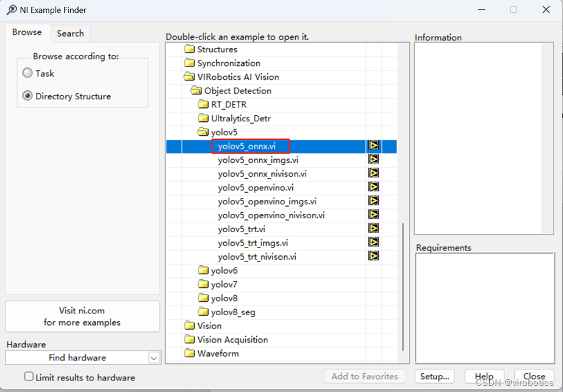The height and width of the screenshot is (392, 563).
Task: Select the Vision Acquisition folder label
Action: (x=232, y=340)
